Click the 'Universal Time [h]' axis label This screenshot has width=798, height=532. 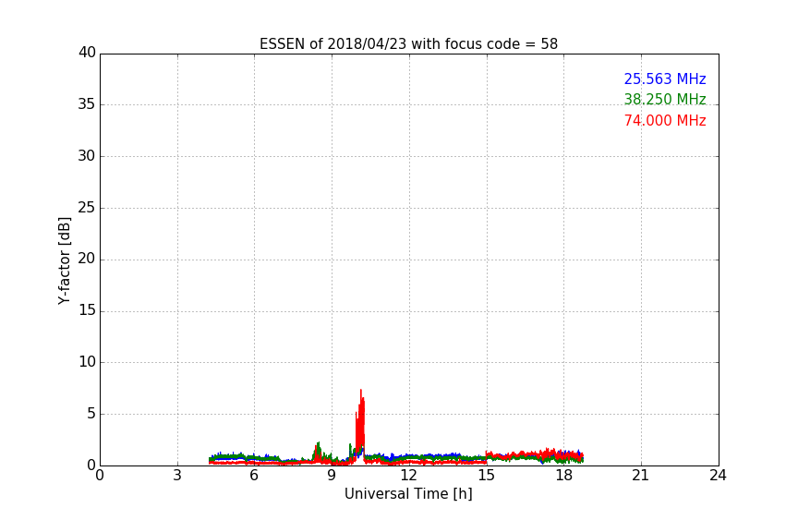click(x=408, y=494)
